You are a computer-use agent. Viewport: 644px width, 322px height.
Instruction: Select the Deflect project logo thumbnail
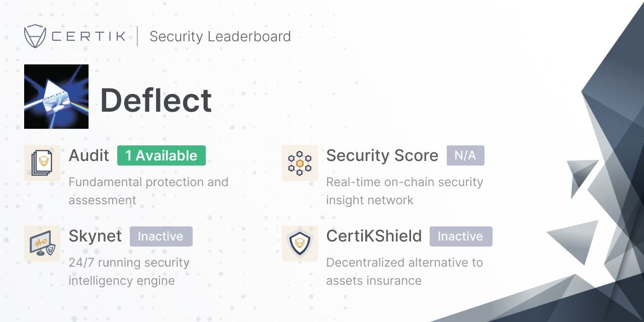[56, 97]
